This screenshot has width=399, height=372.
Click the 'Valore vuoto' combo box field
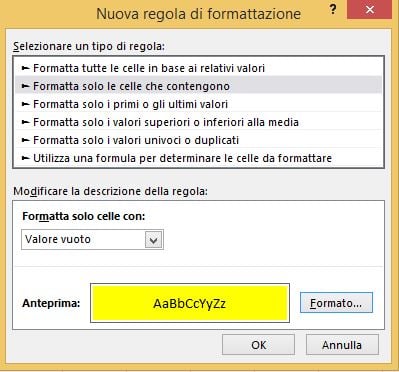92,239
